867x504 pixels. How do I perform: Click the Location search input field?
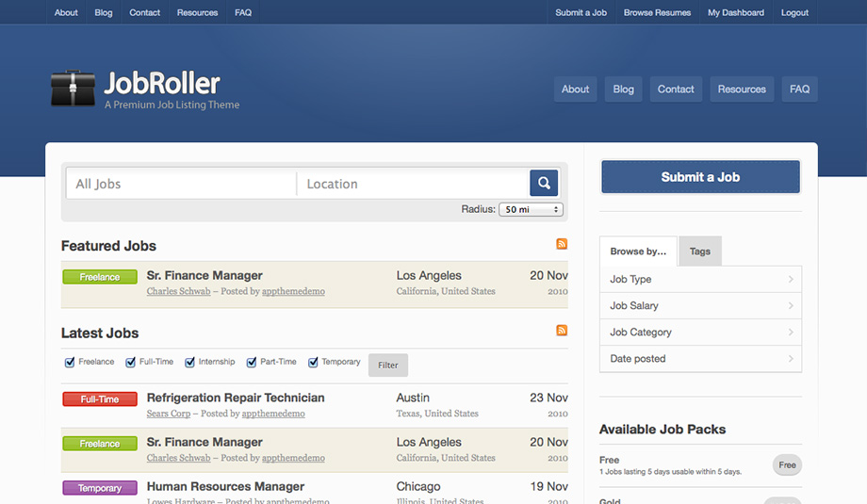point(412,184)
